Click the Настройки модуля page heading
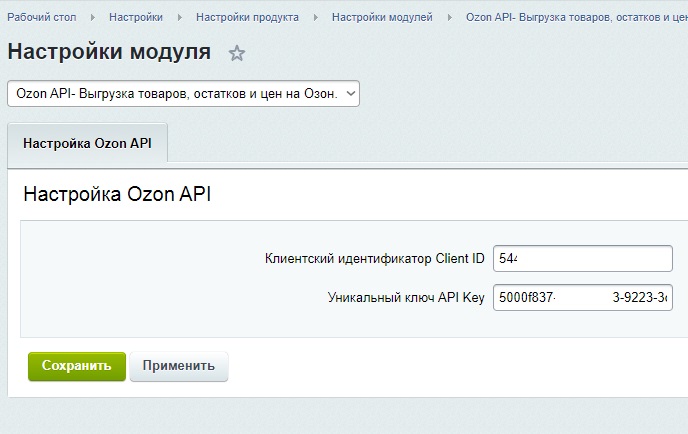Screen dimensions: 688x434 click(x=109, y=53)
